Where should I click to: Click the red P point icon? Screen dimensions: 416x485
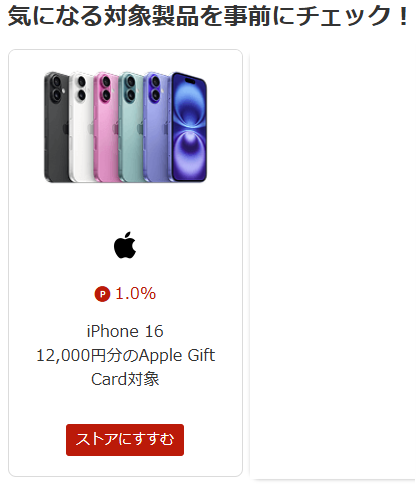pyautogui.click(x=102, y=294)
